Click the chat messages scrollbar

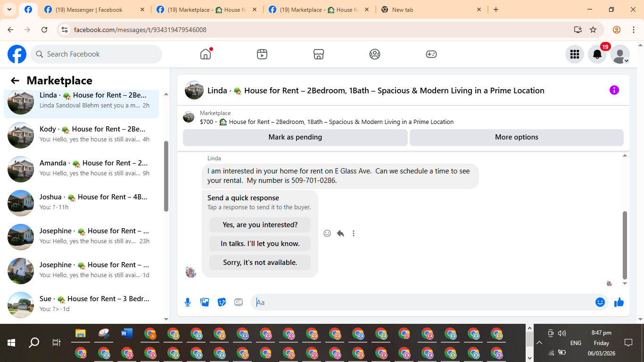[625, 245]
